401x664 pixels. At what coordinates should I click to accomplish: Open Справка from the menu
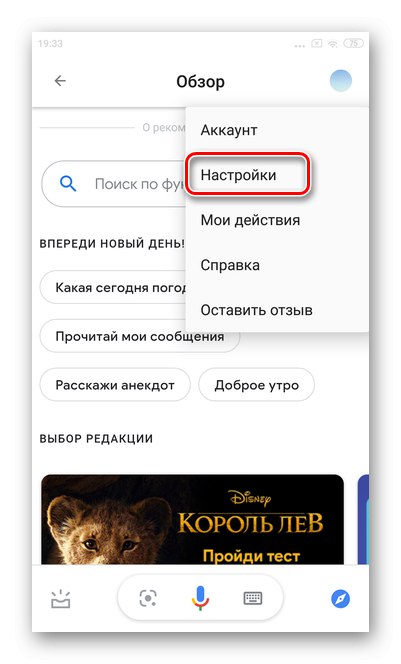277,265
